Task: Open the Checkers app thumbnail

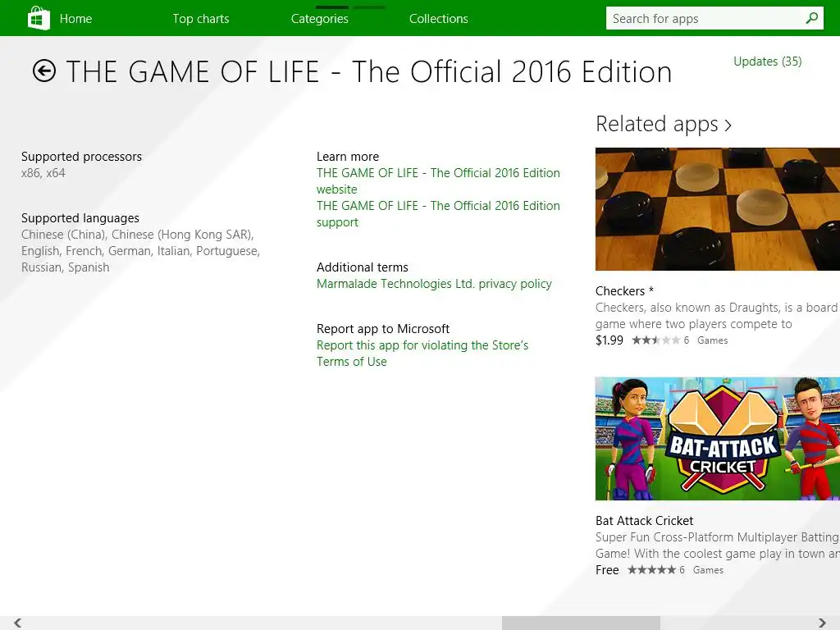Action: pos(718,209)
